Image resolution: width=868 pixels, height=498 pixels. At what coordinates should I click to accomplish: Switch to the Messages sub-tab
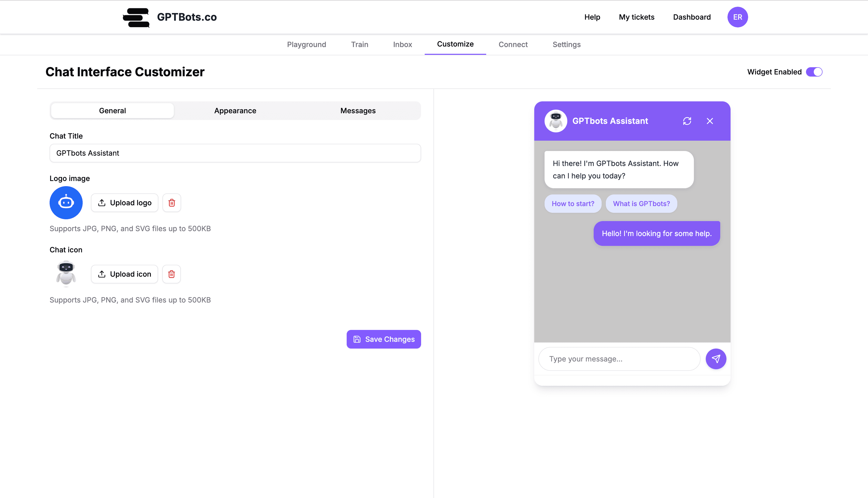coord(358,110)
